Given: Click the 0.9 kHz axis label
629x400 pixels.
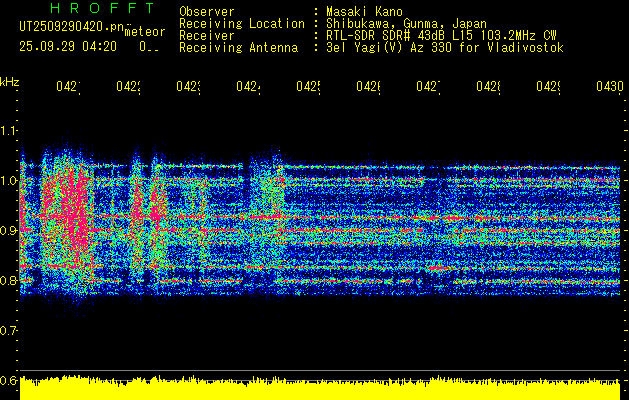Looking at the screenshot, I should click(8, 231).
